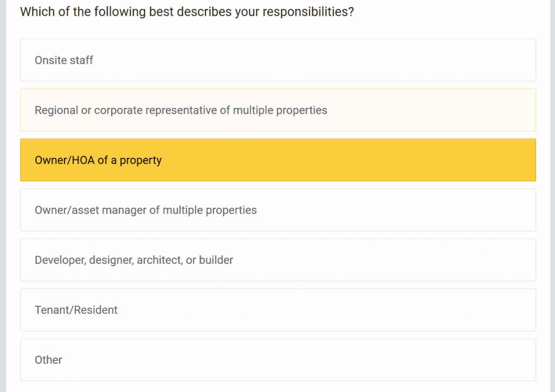Click the 'Regional or corporate representative' text

(126, 110)
